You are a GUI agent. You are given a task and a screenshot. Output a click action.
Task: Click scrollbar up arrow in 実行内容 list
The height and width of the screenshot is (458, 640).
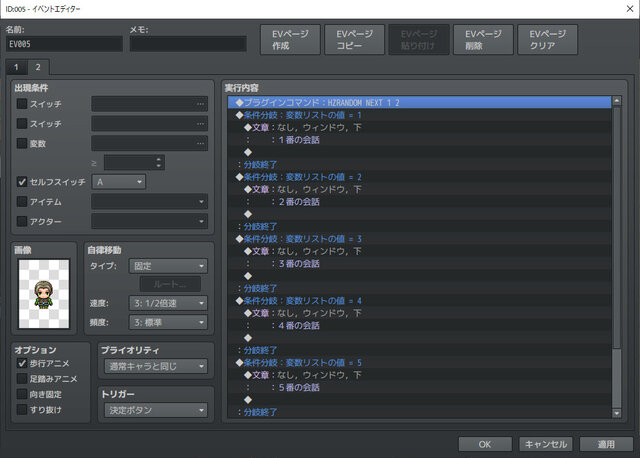click(617, 100)
